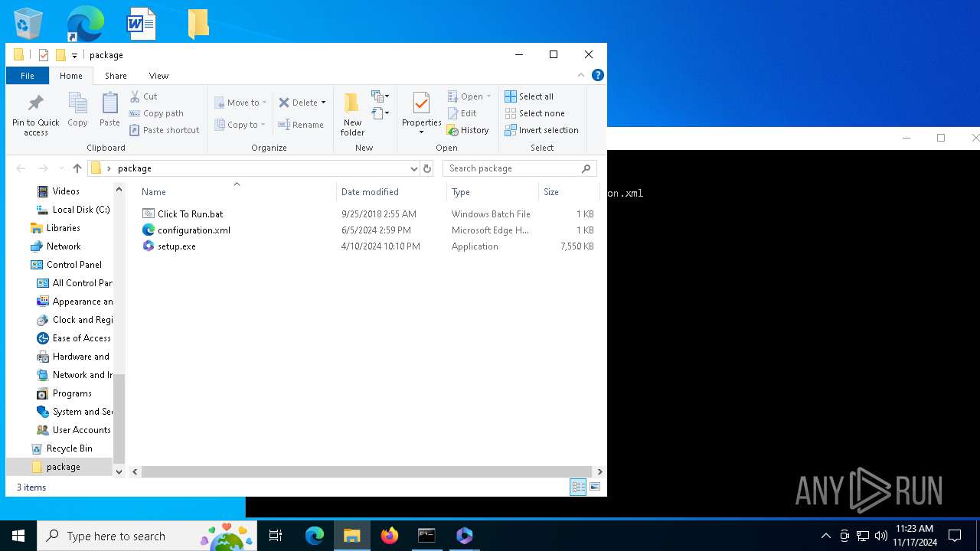This screenshot has width=980, height=551.
Task: Open the File tab
Action: pyautogui.click(x=27, y=76)
